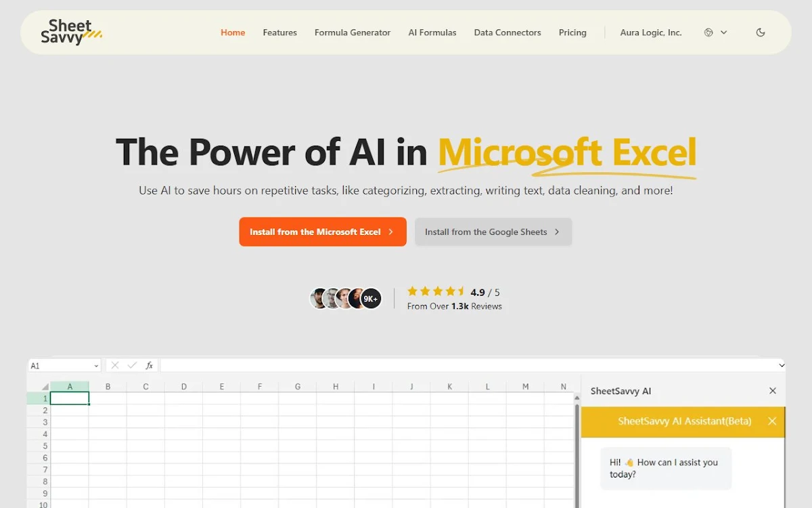This screenshot has height=508, width=812.
Task: Click the 'Microsoft Excel' highlighted heading
Action: (567, 152)
